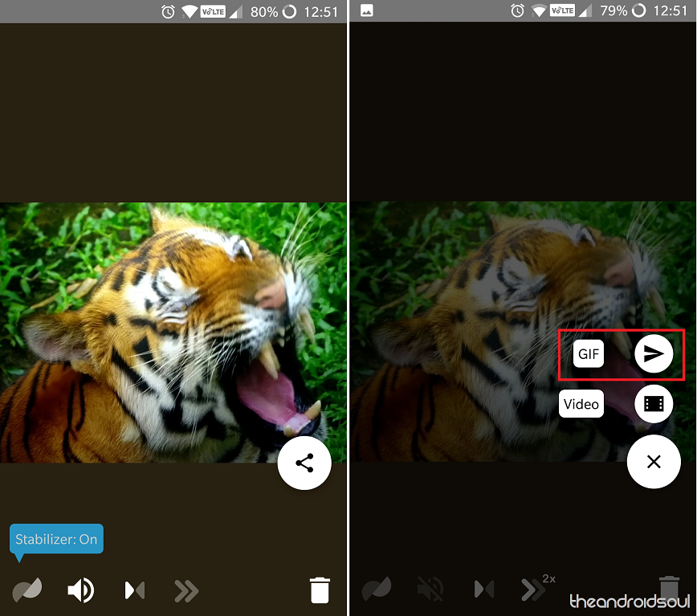Change speed with the left screen double-arrow icon
This screenshot has height=616, width=697.
186,590
